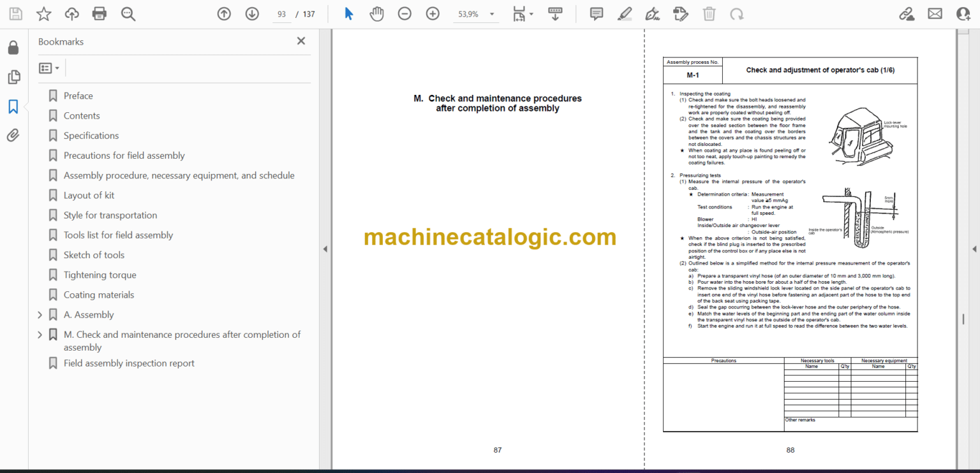
Task: Expand the A. Assembly bookmark
Action: click(x=39, y=314)
